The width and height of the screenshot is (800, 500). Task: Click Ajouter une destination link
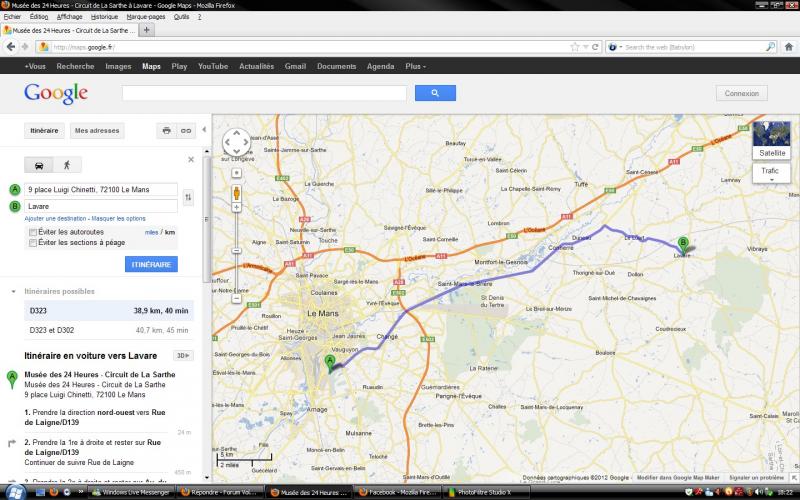[55, 218]
